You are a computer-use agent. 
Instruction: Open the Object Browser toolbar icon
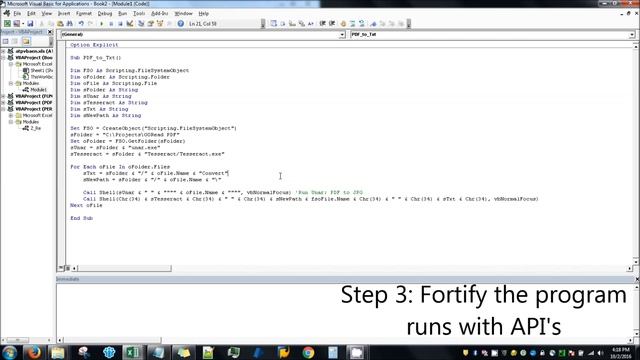(160, 24)
